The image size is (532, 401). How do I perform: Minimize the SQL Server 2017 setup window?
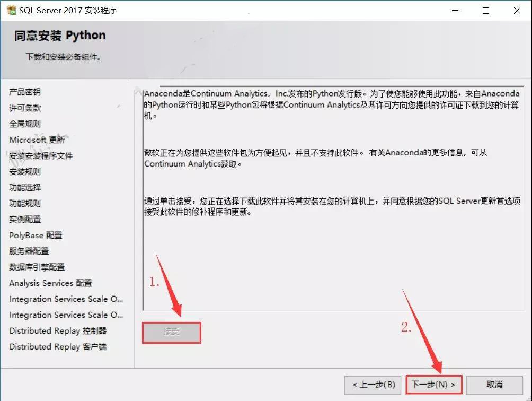(455, 11)
